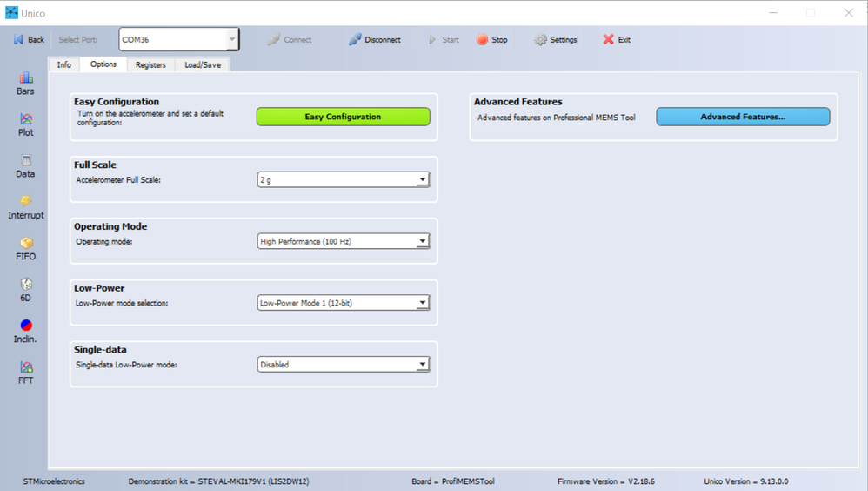The height and width of the screenshot is (491, 868).
Task: Go Back using the toolbar button
Action: pyautogui.click(x=29, y=39)
